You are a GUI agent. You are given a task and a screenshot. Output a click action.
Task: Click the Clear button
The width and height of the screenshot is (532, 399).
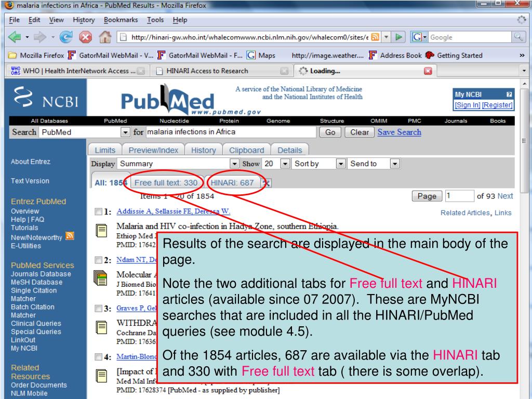click(360, 132)
